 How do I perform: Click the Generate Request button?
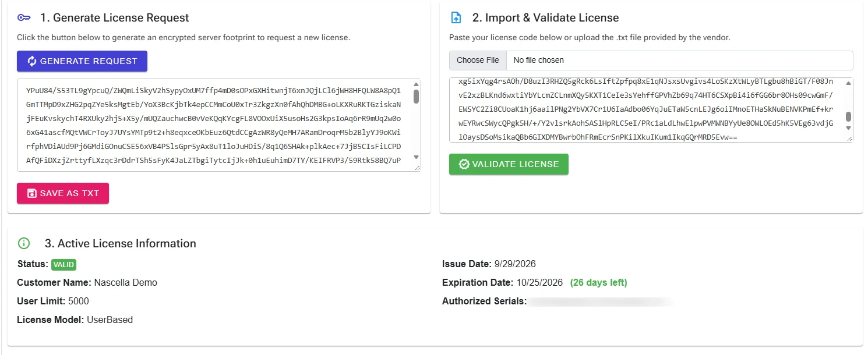[x=82, y=61]
